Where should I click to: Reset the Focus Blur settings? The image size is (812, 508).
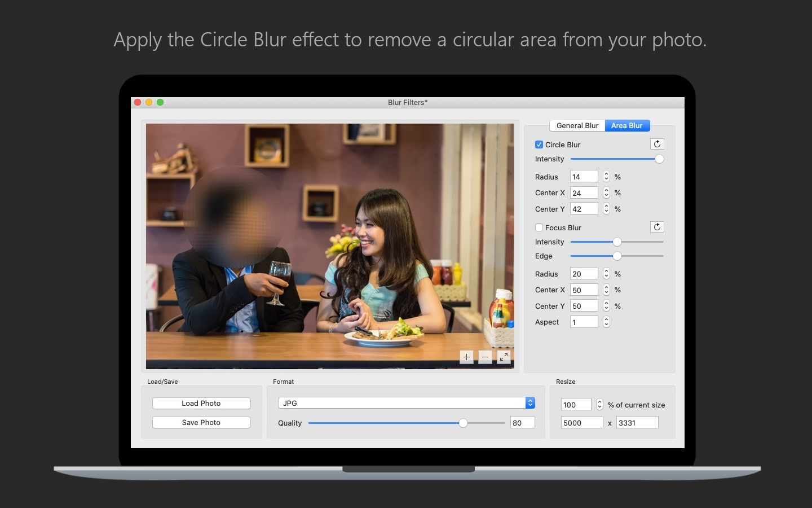[657, 227]
